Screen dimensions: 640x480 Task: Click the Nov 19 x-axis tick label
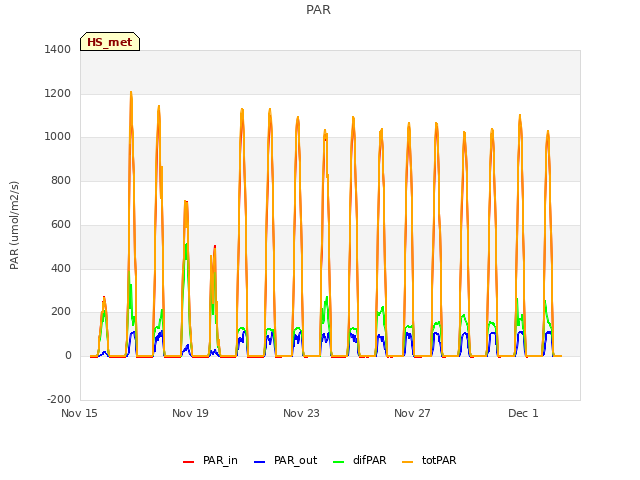(x=190, y=413)
